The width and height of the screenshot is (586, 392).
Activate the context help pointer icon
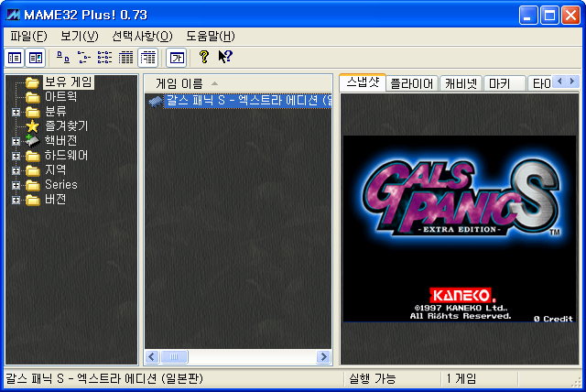click(225, 57)
